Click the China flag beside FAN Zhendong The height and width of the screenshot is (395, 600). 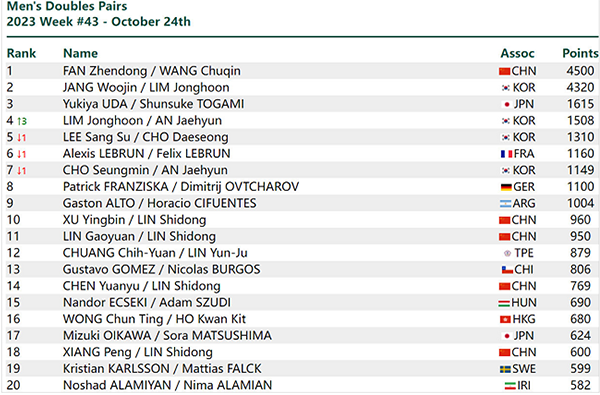[505, 72]
